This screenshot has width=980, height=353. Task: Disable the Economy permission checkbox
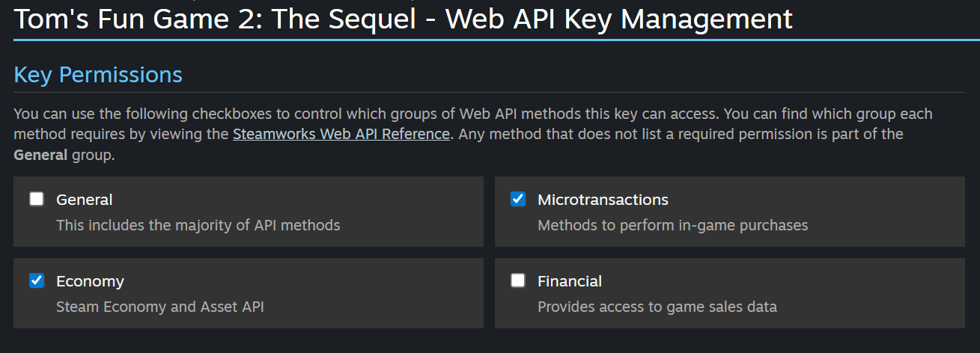pyautogui.click(x=37, y=280)
